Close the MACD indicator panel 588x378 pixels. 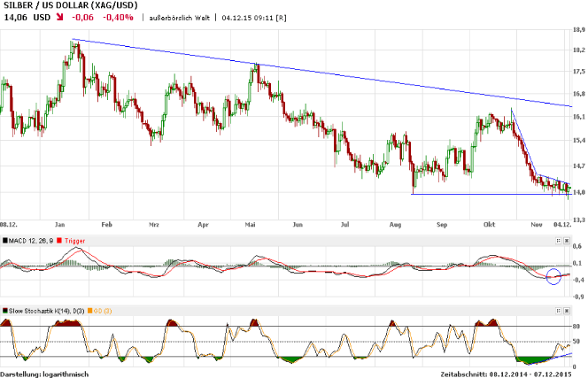(x=569, y=239)
